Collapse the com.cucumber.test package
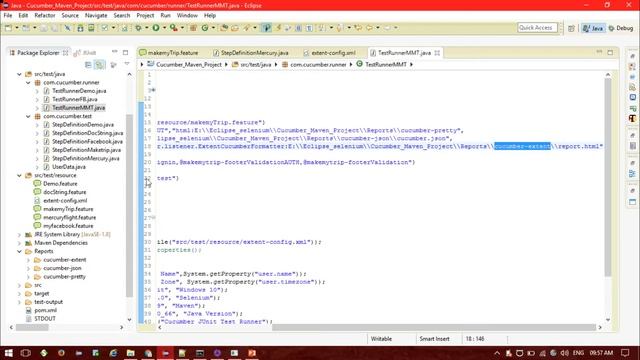Image resolution: width=640 pixels, height=360 pixels. tap(28, 116)
